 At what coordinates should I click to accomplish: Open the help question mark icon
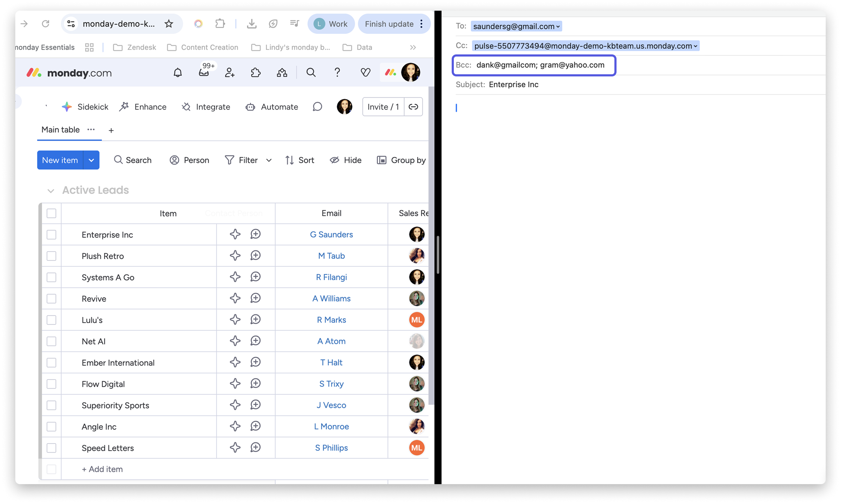337,72
